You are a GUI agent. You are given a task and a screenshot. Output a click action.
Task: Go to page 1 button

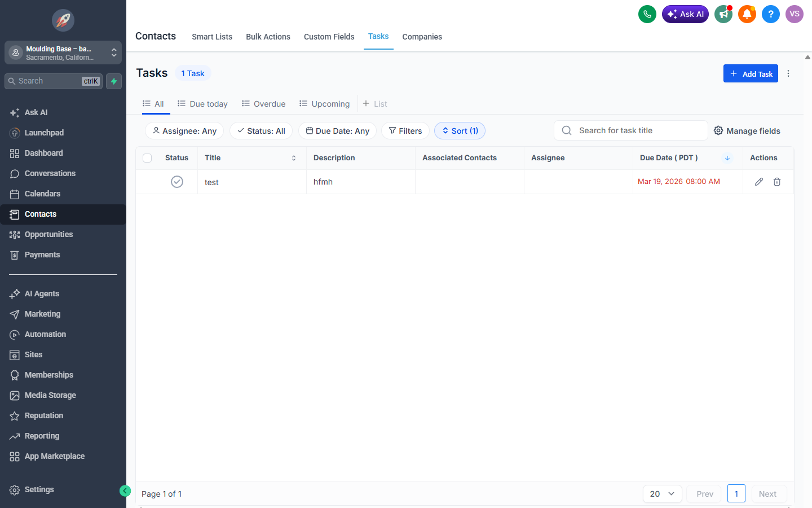(x=736, y=494)
